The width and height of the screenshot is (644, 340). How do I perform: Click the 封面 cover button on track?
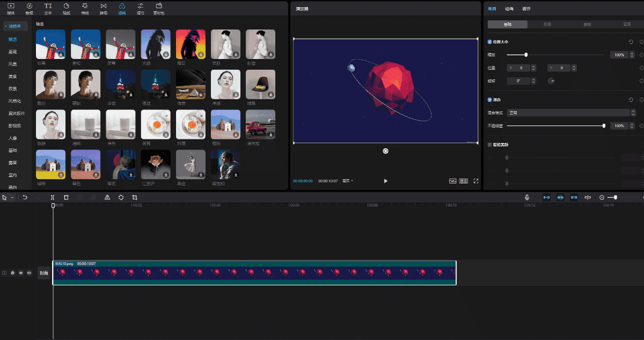point(43,273)
